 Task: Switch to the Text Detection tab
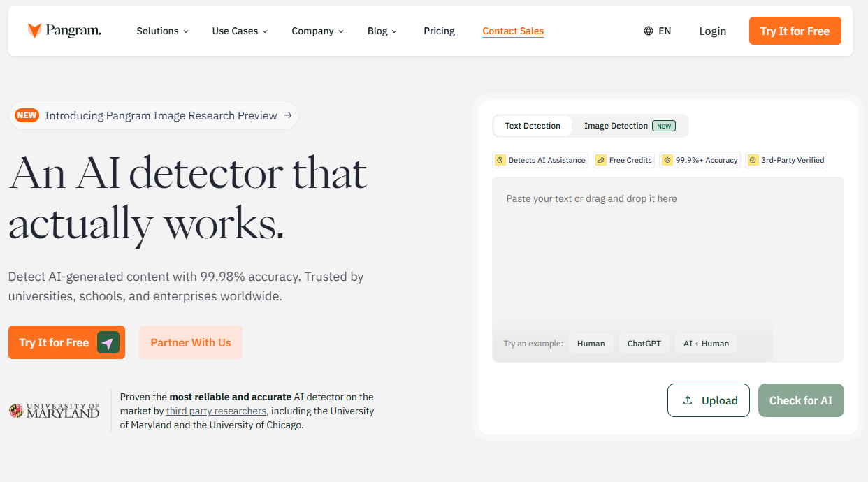(533, 126)
